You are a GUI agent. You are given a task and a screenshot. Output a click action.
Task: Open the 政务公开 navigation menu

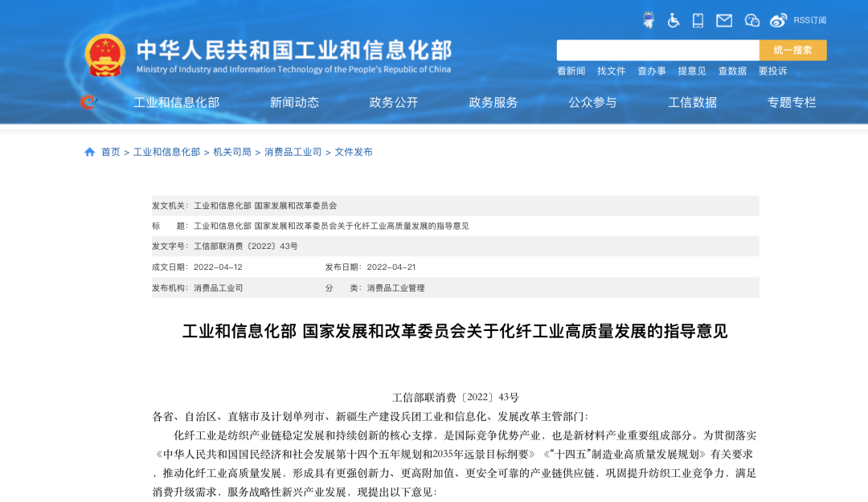click(x=394, y=102)
